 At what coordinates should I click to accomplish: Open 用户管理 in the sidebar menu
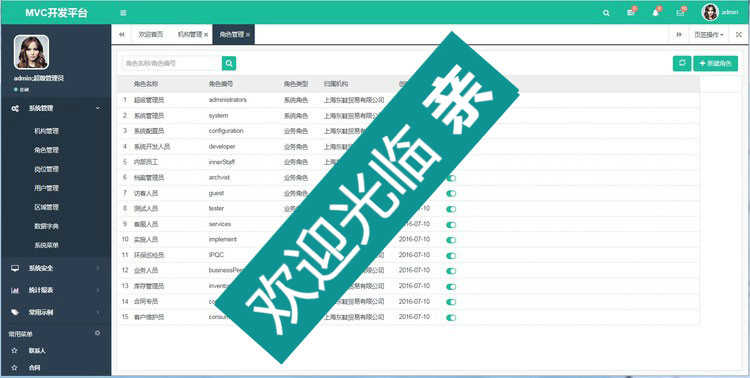coord(46,188)
